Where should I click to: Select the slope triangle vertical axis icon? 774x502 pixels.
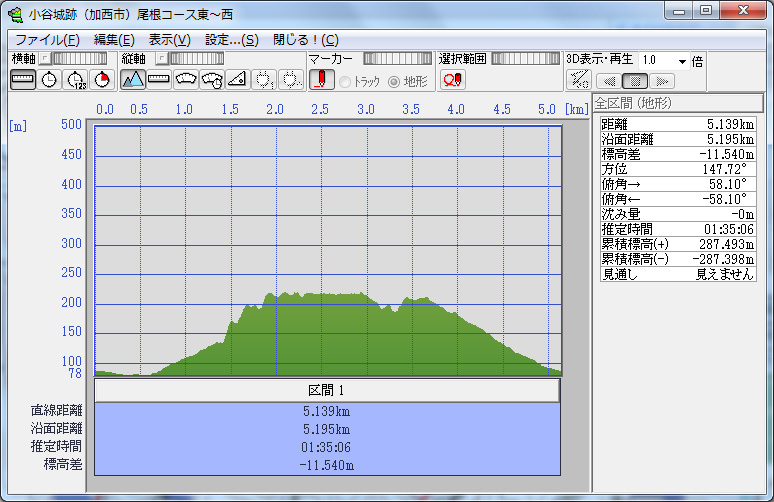click(x=238, y=79)
